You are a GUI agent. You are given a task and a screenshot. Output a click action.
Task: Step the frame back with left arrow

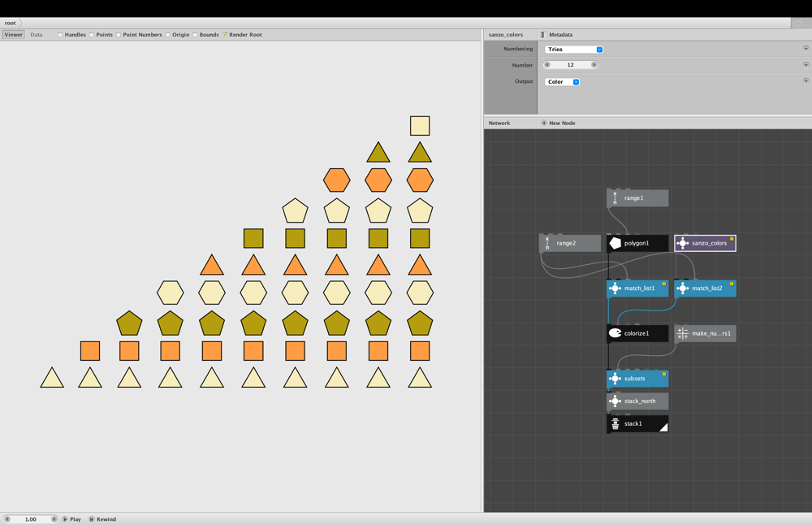point(7,518)
